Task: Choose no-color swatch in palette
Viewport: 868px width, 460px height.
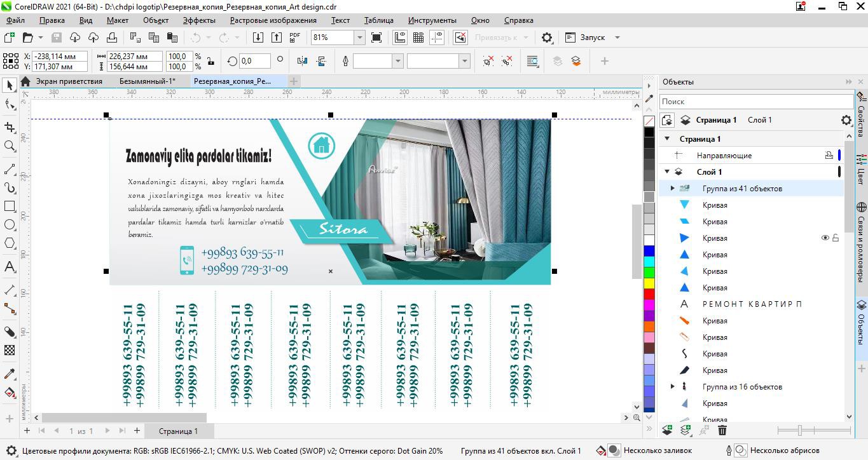Action: [x=649, y=121]
